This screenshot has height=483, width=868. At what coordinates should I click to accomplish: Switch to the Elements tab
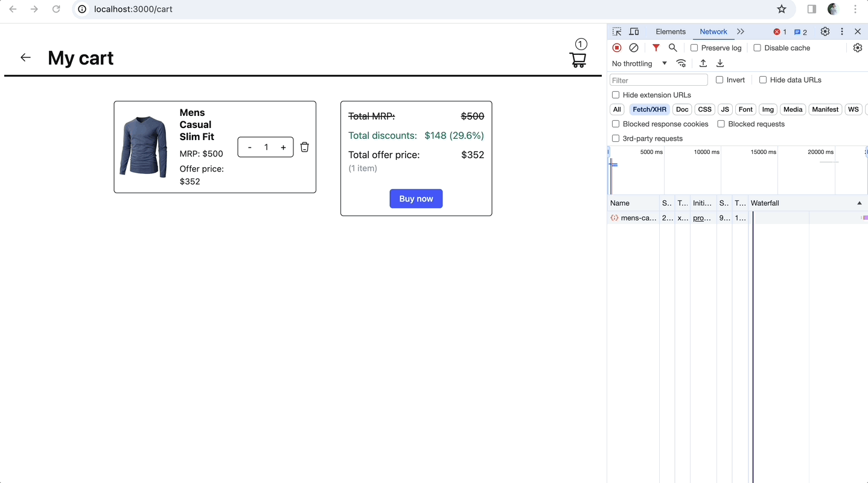[671, 31]
